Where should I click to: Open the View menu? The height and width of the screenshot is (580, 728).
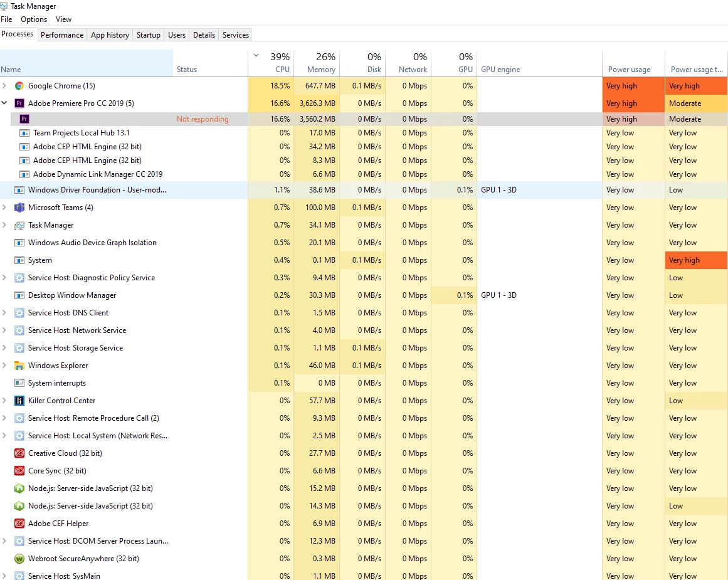pyautogui.click(x=63, y=19)
